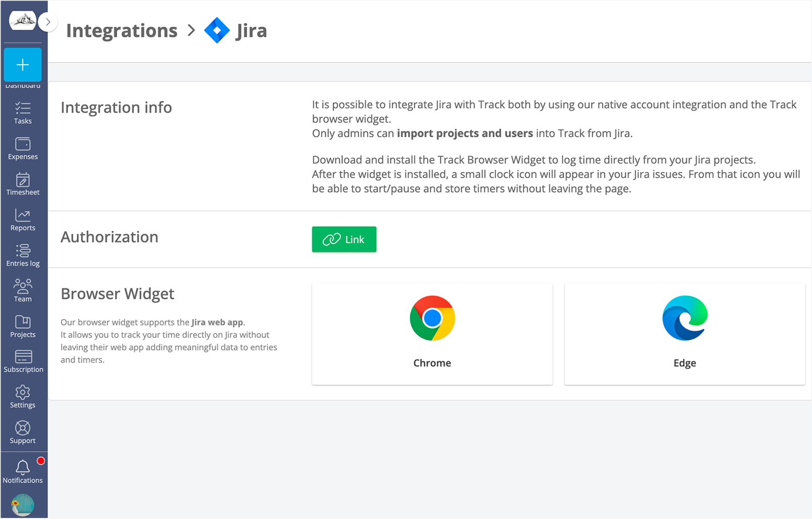Choose the Chrome browser widget card
Screen dimensions: 812x519
click(x=432, y=334)
